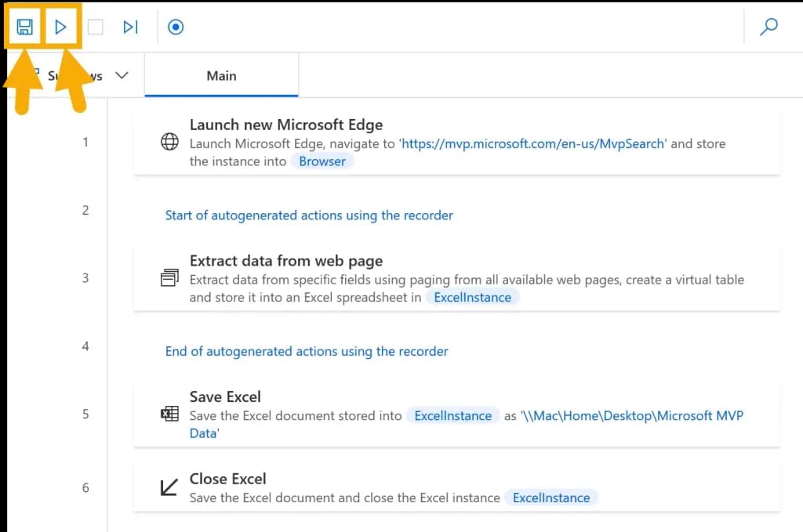The width and height of the screenshot is (803, 532).
Task: Start the recorder with the circular record icon
Action: [176, 27]
